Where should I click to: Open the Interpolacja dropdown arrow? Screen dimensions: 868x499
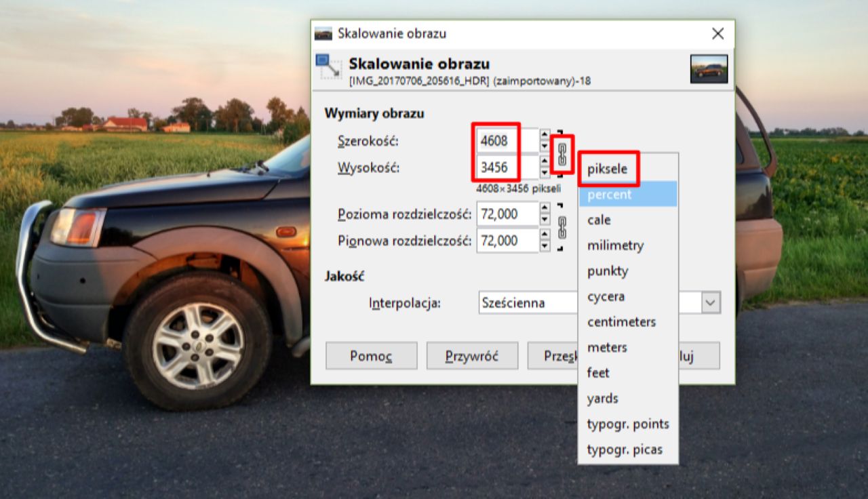click(710, 303)
